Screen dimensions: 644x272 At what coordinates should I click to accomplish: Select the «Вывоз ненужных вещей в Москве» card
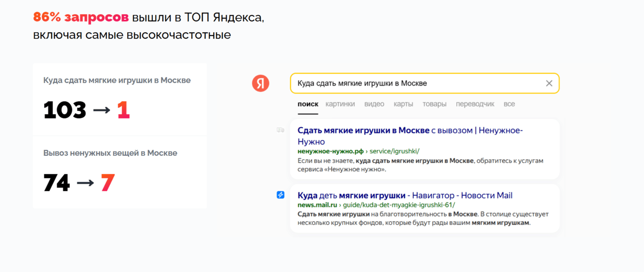click(x=120, y=172)
